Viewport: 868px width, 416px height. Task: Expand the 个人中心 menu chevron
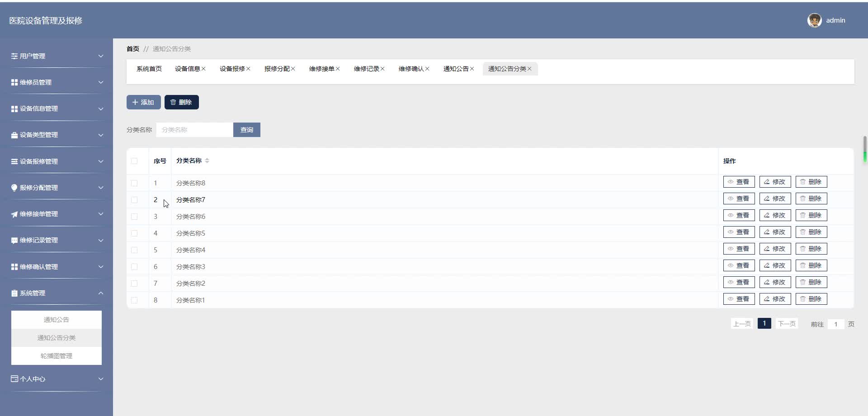click(101, 379)
